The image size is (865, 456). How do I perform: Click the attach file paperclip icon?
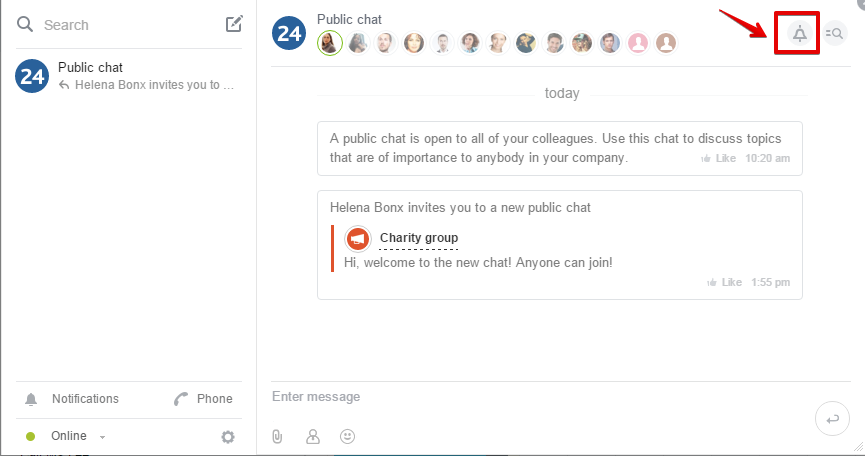pos(277,436)
